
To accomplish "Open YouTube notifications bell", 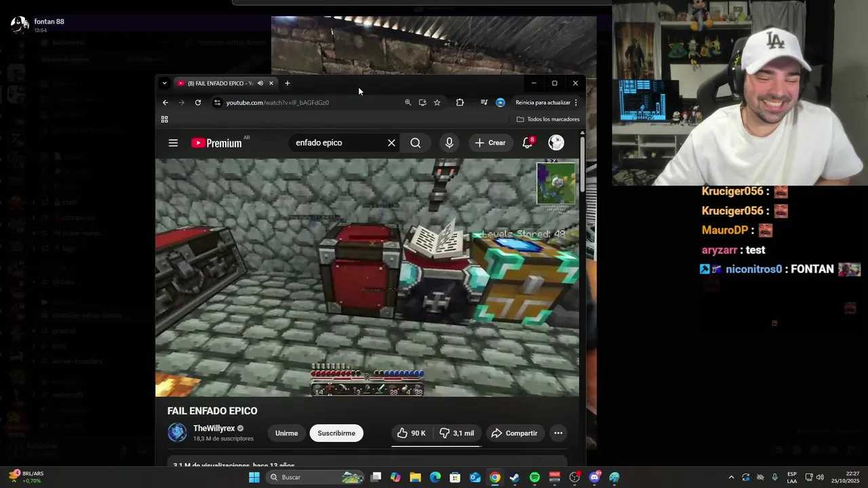I will [x=528, y=143].
